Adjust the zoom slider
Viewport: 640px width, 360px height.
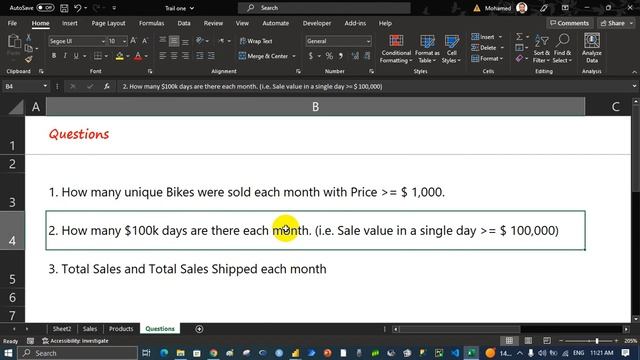click(x=597, y=340)
